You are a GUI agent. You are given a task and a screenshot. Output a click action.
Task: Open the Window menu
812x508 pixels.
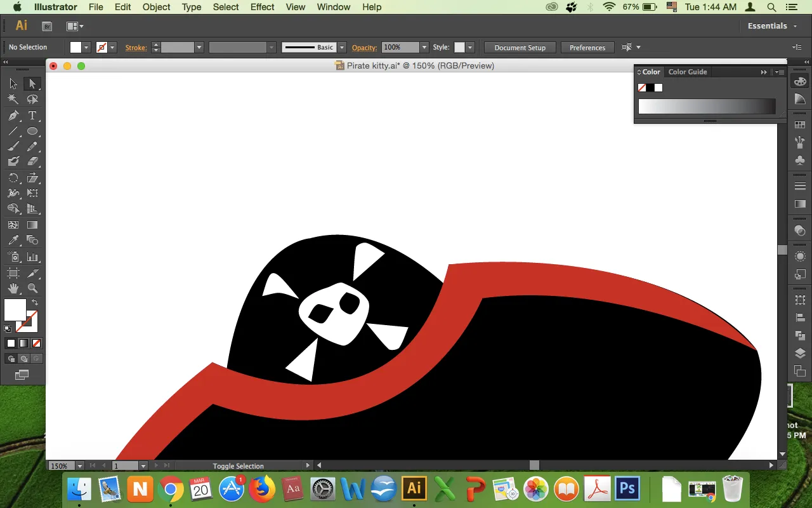point(334,7)
